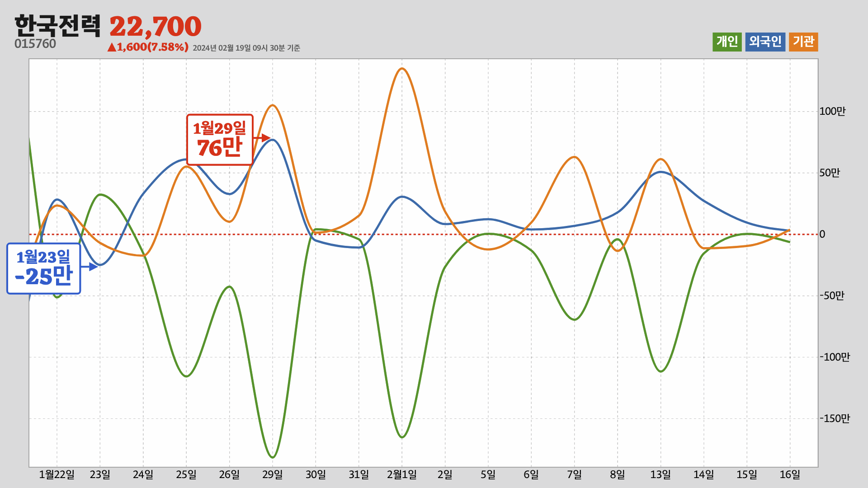Click the 5일 x-axis label
Image resolution: width=868 pixels, height=488 pixels.
coord(488,474)
